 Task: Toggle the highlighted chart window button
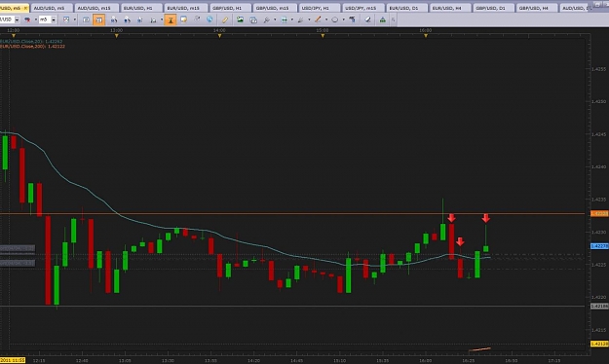[99, 19]
